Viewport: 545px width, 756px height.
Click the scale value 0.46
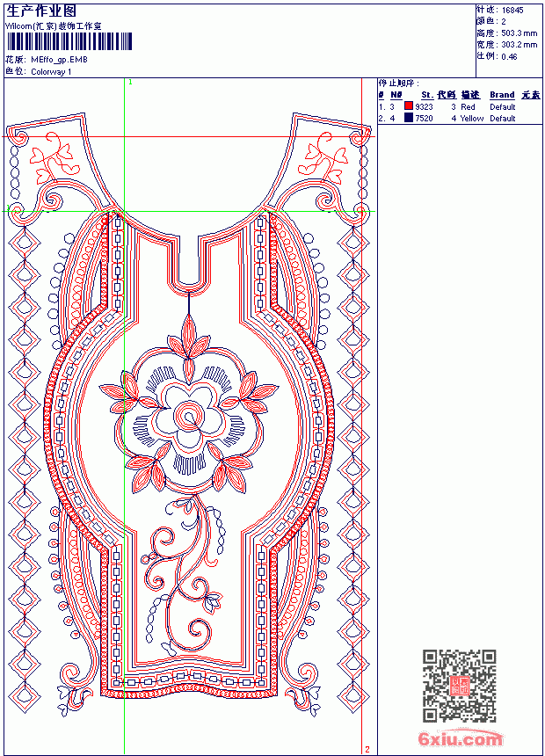coord(509,56)
